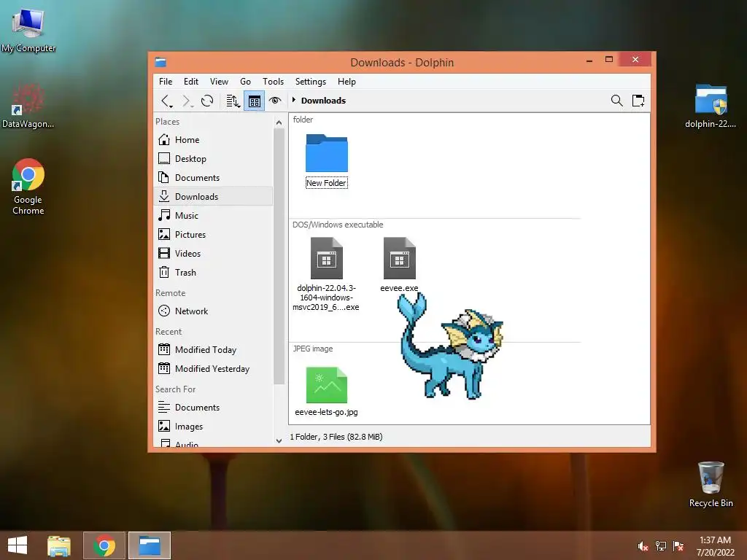Open the Edit menu
747x560 pixels.
[191, 82]
